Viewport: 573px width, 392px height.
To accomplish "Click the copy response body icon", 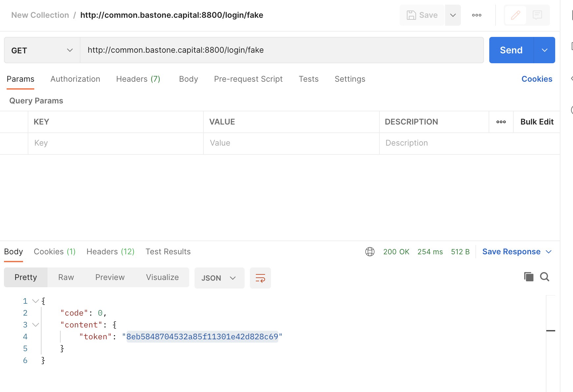I will click(529, 277).
